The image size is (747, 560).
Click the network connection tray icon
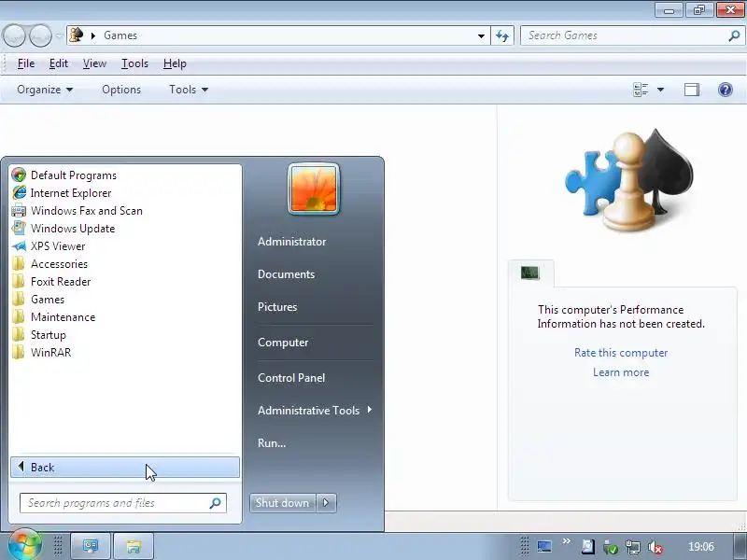633,547
